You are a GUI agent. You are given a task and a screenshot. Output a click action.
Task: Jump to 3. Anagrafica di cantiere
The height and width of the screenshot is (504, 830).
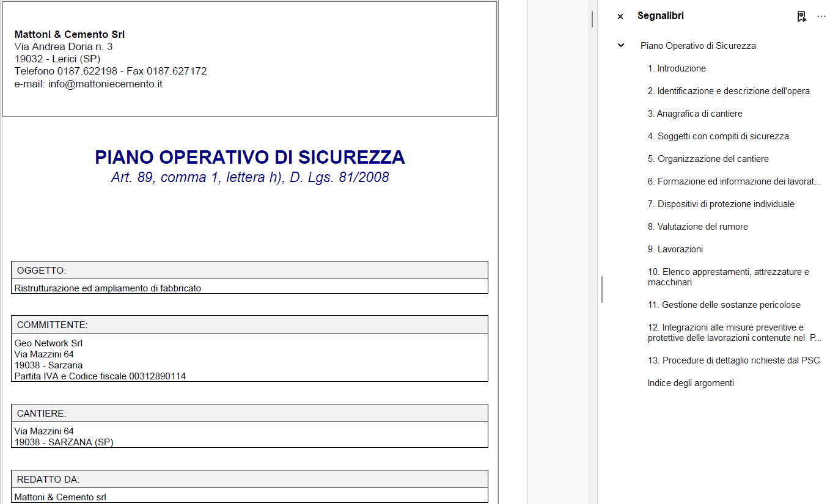695,114
